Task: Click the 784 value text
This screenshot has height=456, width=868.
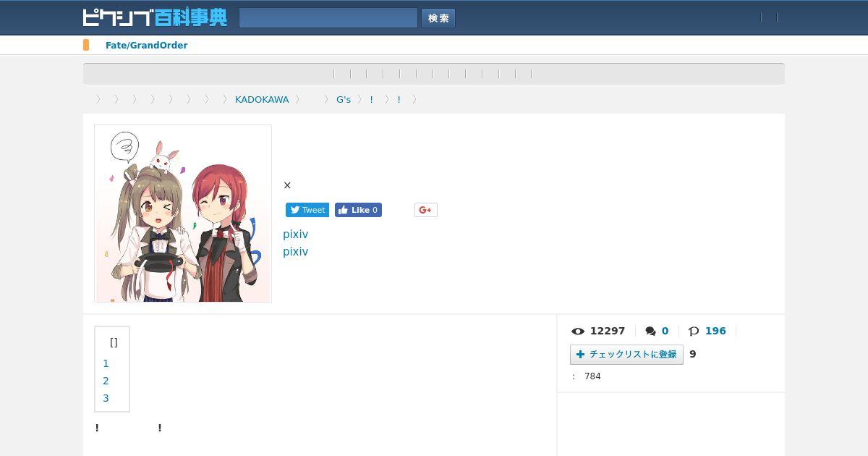Action: 592,376
